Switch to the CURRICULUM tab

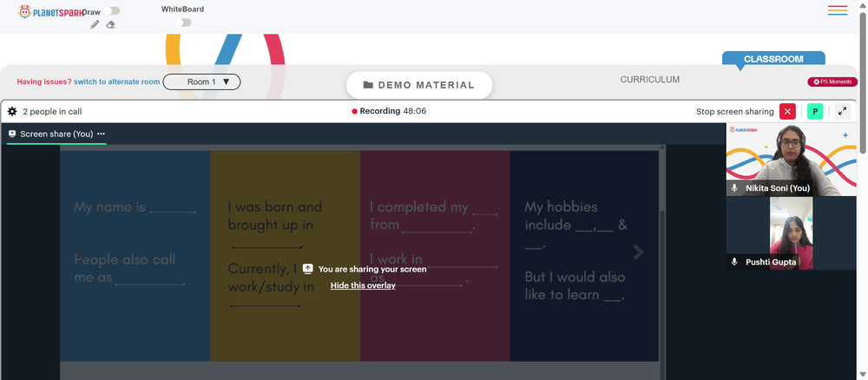click(649, 80)
